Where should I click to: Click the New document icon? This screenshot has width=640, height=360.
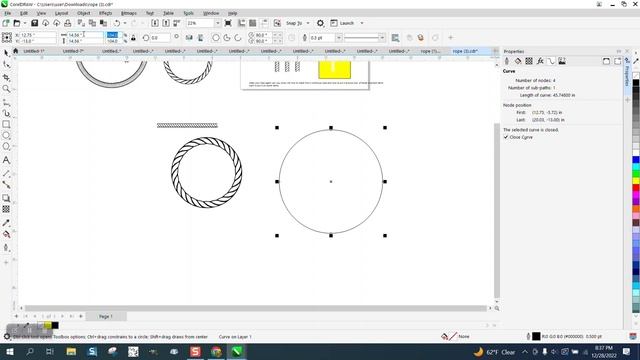tap(6, 23)
